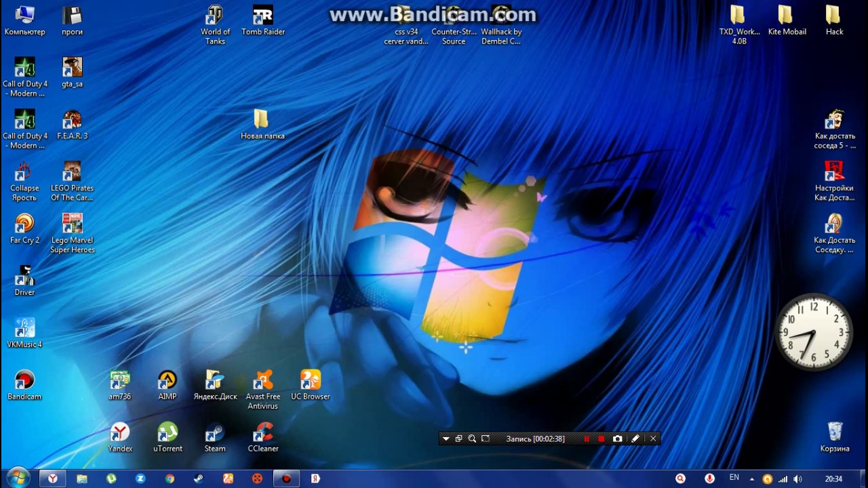Take a screenshot with Bandicam camera button
The height and width of the screenshot is (488, 868).
point(618,439)
